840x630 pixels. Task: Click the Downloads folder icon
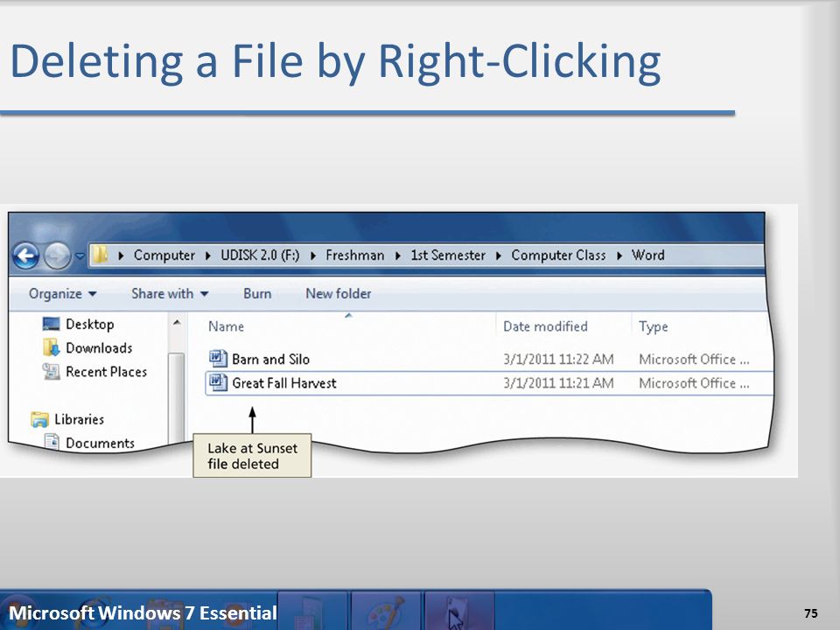click(x=51, y=347)
